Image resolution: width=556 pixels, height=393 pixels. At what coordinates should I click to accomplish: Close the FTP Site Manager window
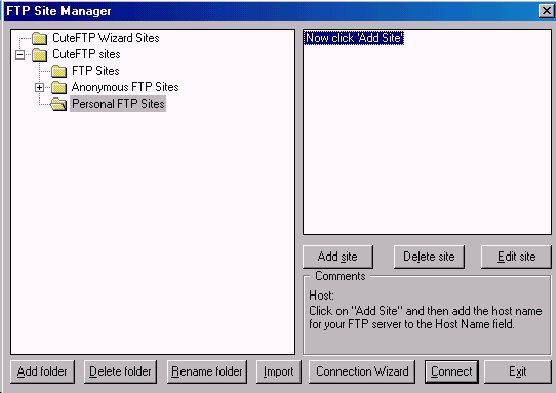[x=546, y=11]
